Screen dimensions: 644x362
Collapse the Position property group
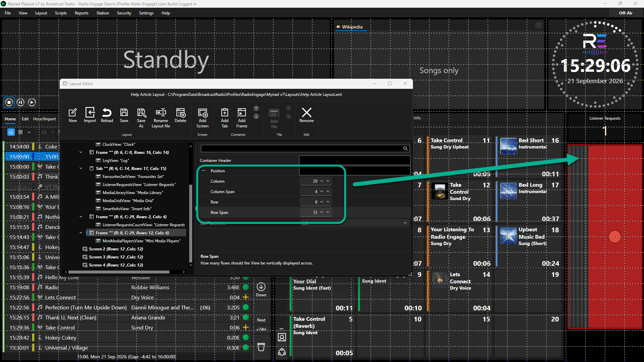click(203, 171)
